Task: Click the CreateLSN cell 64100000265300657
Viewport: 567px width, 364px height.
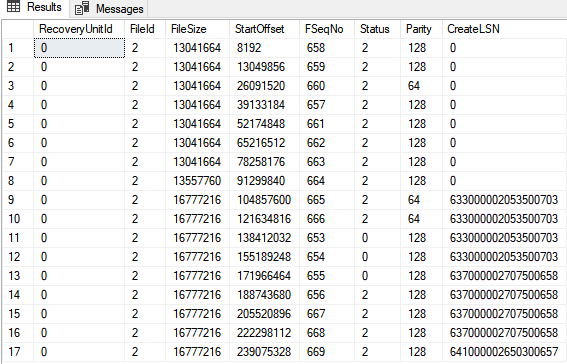Action: pos(504,352)
